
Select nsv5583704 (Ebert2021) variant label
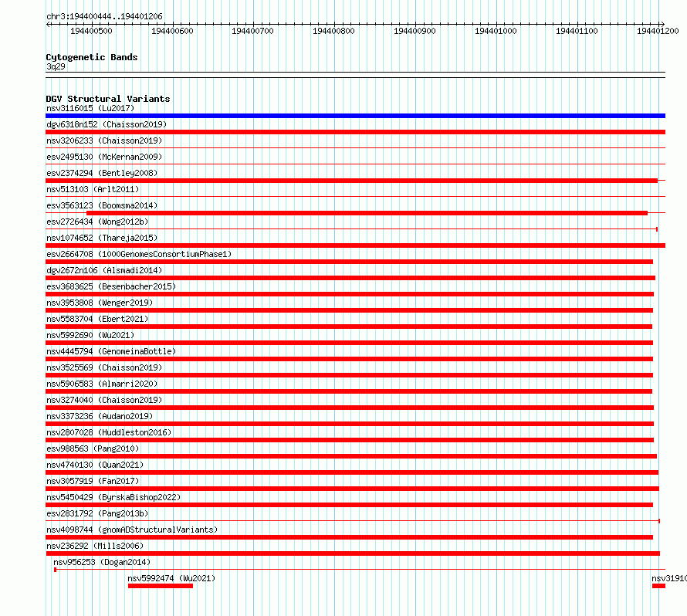click(x=97, y=319)
